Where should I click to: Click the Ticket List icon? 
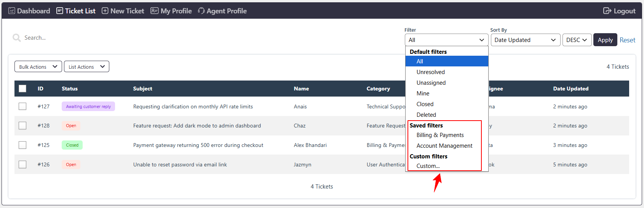[60, 11]
